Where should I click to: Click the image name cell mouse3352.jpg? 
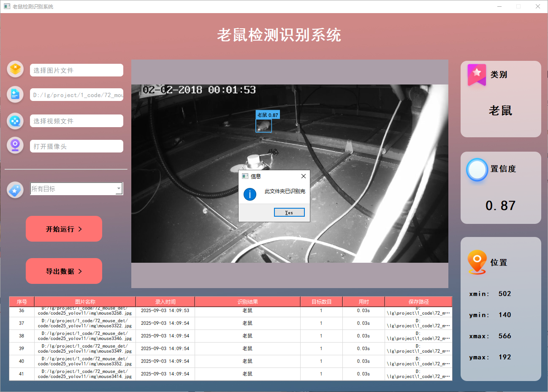pyautogui.click(x=85, y=361)
